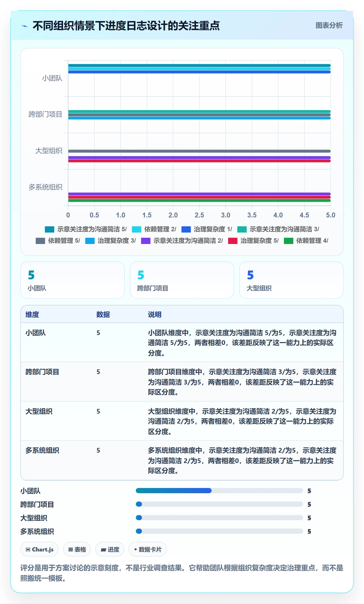This screenshot has height=604, width=364.
Task: Click the 维度 column header
Action: pyautogui.click(x=32, y=314)
